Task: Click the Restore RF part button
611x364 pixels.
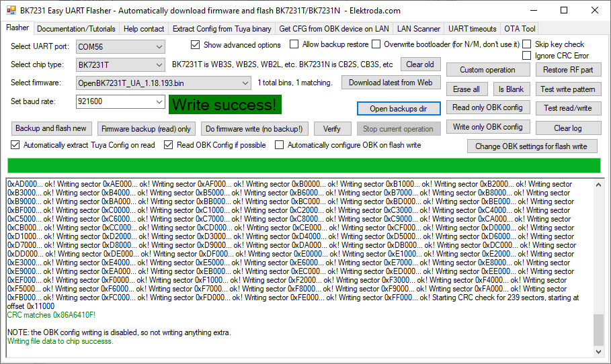Action: pyautogui.click(x=568, y=70)
